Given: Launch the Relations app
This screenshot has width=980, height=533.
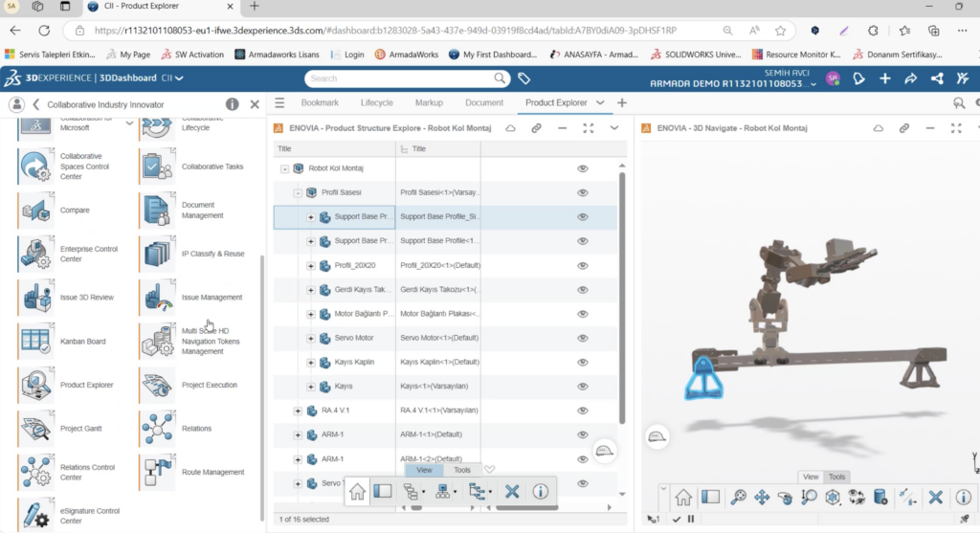Looking at the screenshot, I should click(x=158, y=429).
